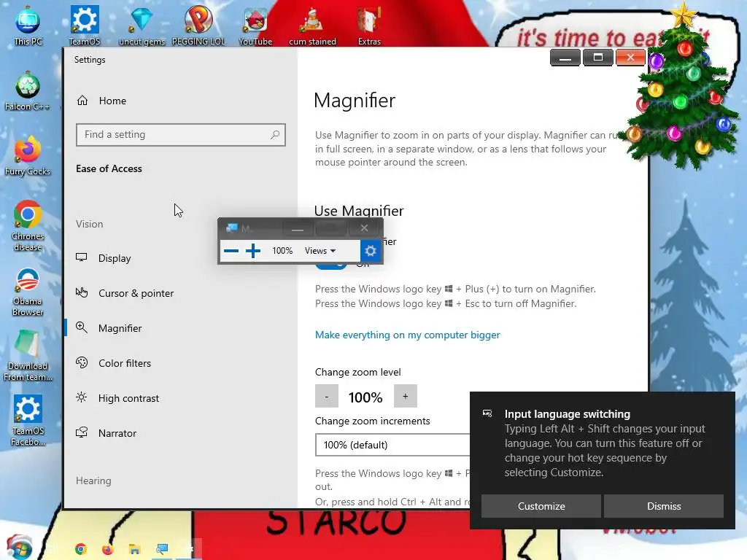The width and height of the screenshot is (747, 560).
Task: Decrease zoom level with minus button
Action: [327, 396]
